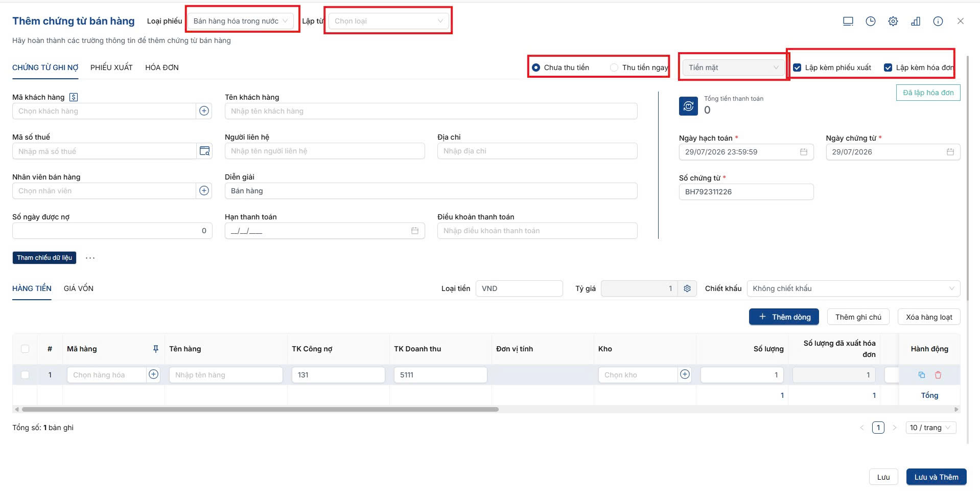The width and height of the screenshot is (980, 492).
Task: Click the bar chart icon in header
Action: 915,21
